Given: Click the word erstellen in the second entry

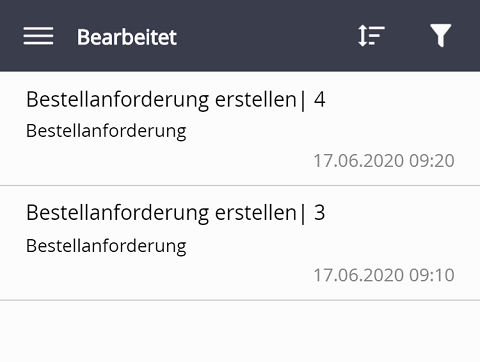Looking at the screenshot, I should tap(256, 213).
